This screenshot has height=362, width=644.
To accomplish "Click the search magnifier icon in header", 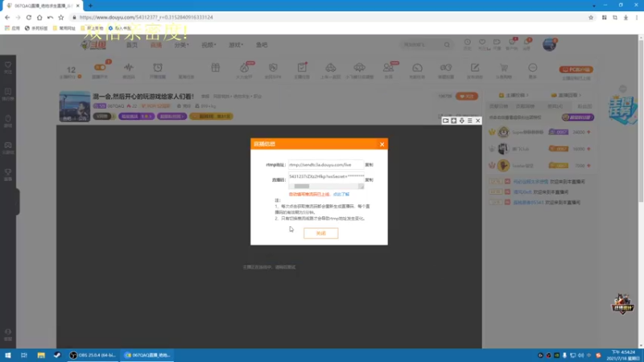I will 447,44.
